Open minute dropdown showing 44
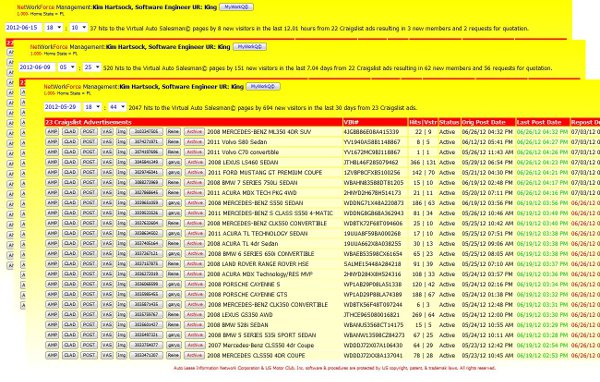The width and height of the screenshot is (600, 382). point(117,107)
